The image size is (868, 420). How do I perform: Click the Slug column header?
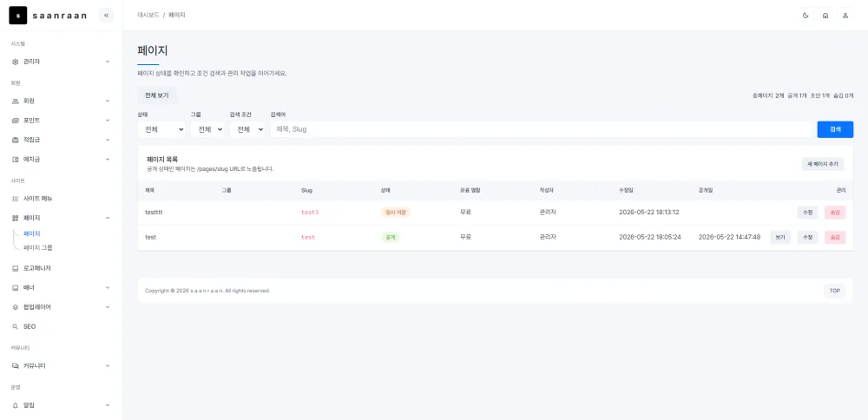point(306,190)
